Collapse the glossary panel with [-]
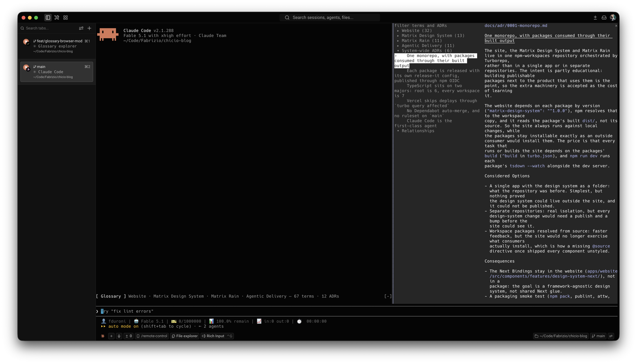 tap(388, 296)
